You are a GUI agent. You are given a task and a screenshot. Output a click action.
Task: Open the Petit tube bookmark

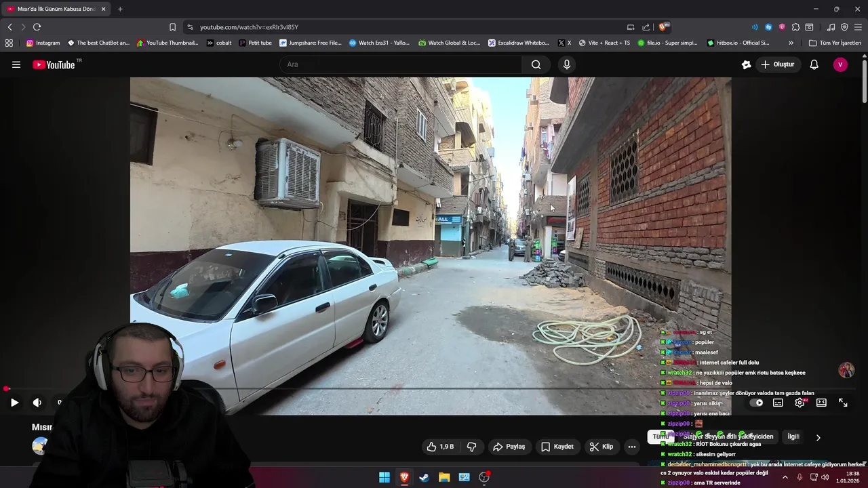pos(255,43)
